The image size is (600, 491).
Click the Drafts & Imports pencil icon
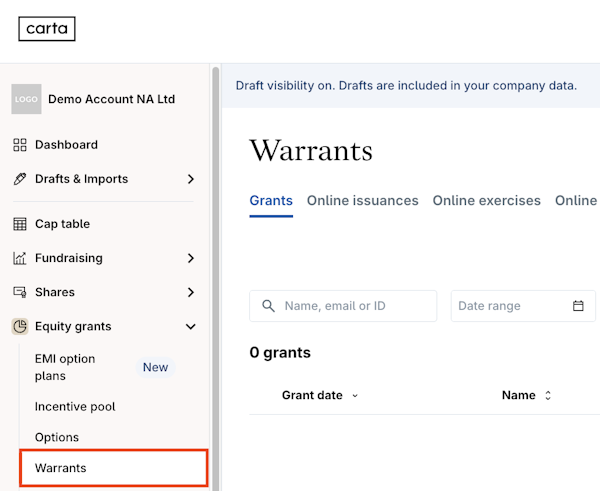20,179
